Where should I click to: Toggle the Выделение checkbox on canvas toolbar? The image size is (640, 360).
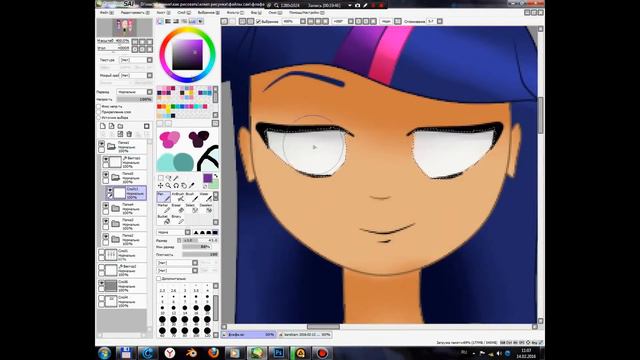coord(258,21)
